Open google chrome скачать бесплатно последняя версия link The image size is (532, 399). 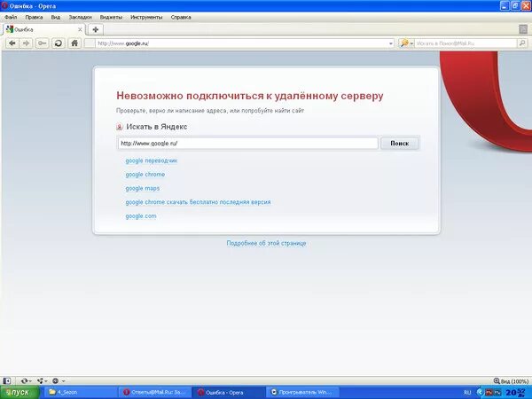tap(198, 202)
